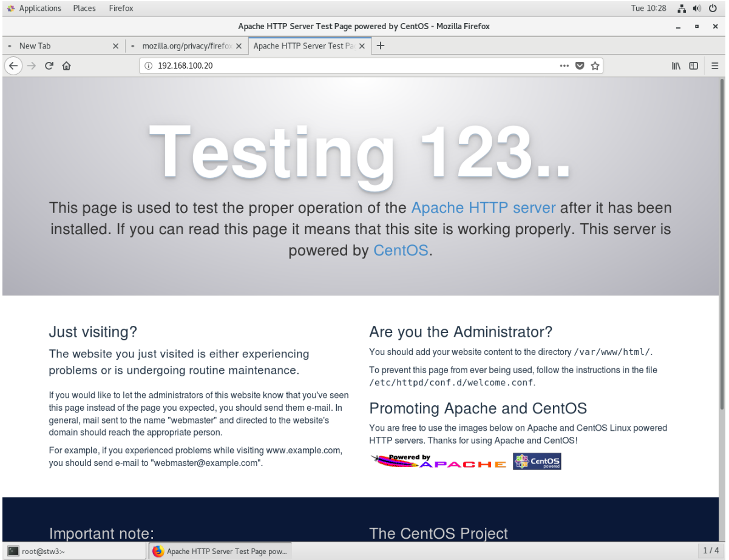Follow the Apache HTTP server link

click(x=483, y=208)
